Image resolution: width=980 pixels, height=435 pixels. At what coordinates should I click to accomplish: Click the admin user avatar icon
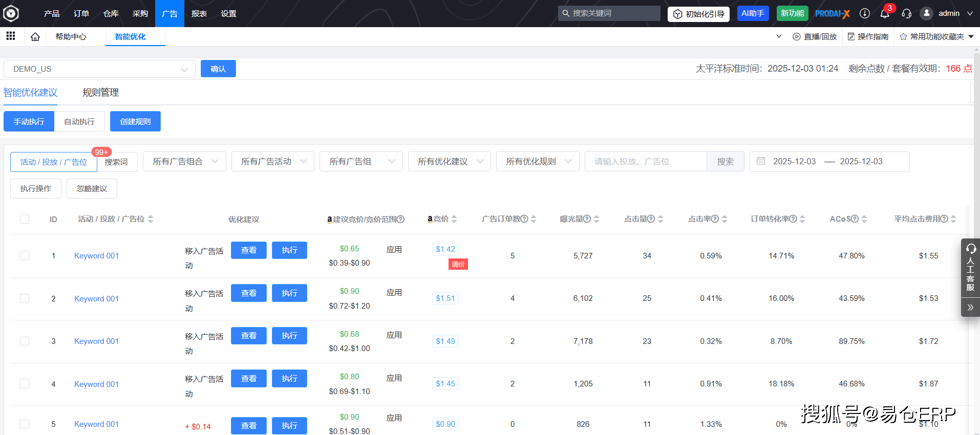click(926, 14)
